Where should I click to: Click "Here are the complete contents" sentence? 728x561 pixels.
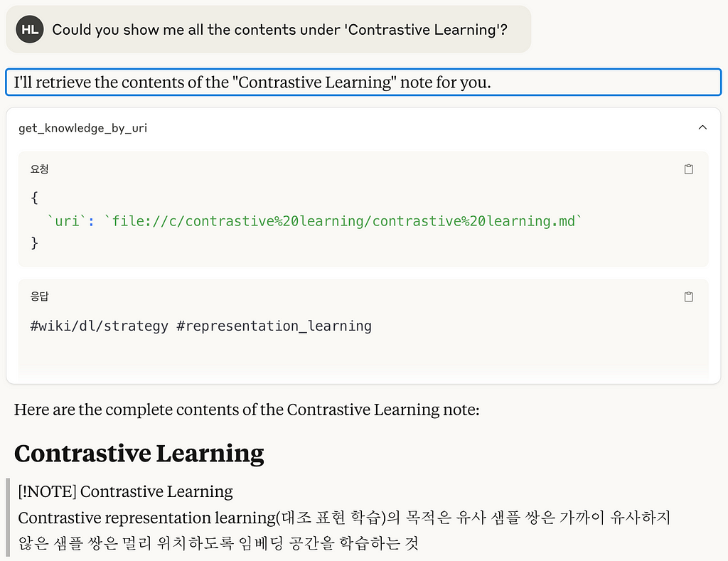pyautogui.click(x=247, y=410)
